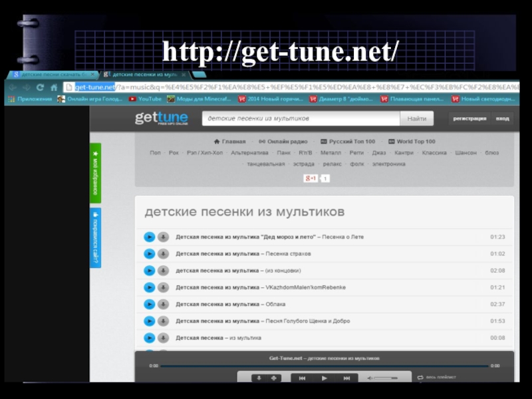Select the Рок genre
Image resolution: width=532 pixels, height=399 pixels.
click(x=174, y=153)
